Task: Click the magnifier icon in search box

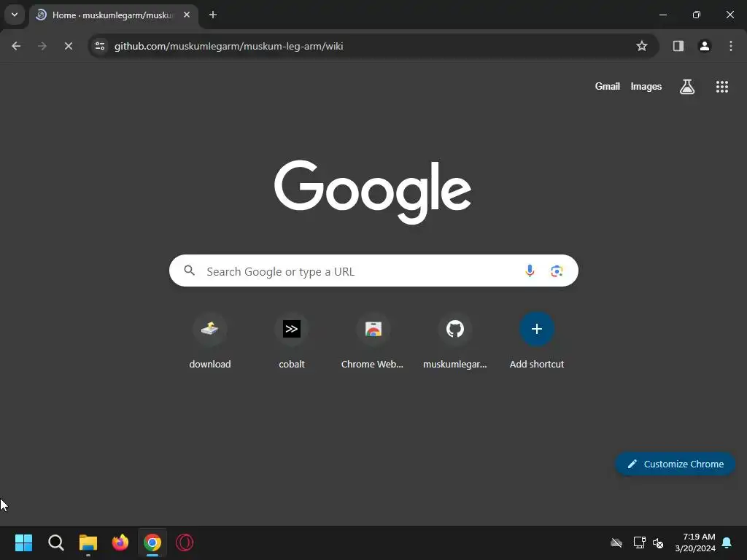Action: [189, 271]
